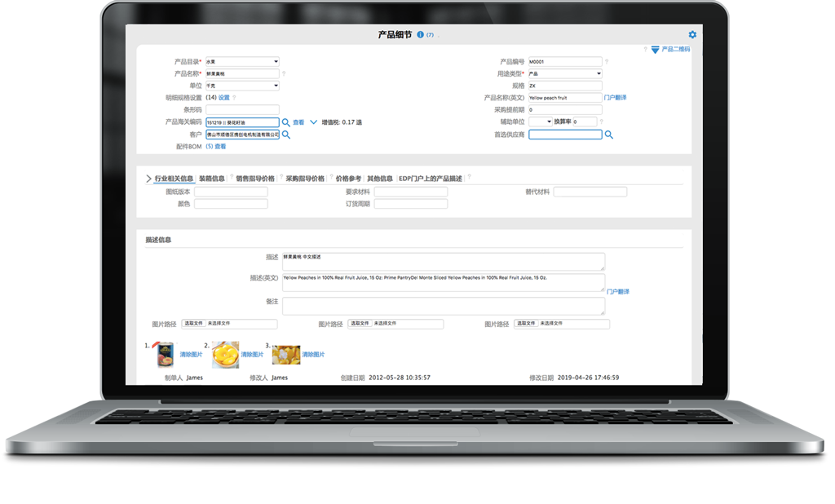835x504 pixels.
Task: Click the 设置 link for 明细规格设置
Action: click(223, 98)
